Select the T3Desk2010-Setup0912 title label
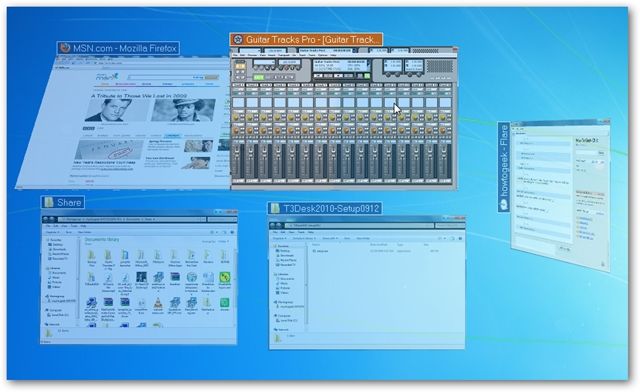The height and width of the screenshot is (392, 640). coord(324,209)
